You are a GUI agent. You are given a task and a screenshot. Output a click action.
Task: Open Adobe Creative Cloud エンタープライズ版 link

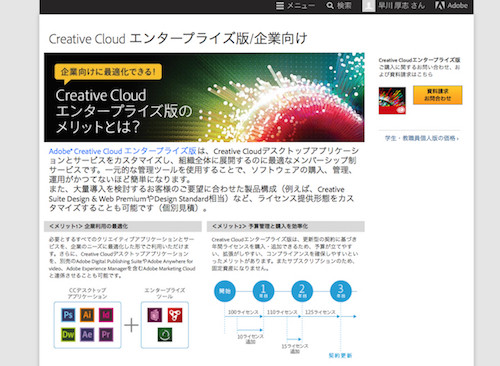click(x=122, y=151)
